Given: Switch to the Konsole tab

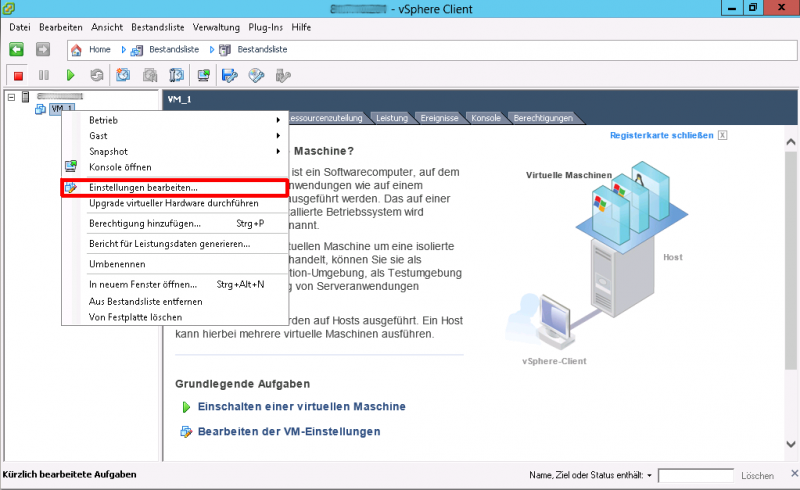Looking at the screenshot, I should 486,118.
